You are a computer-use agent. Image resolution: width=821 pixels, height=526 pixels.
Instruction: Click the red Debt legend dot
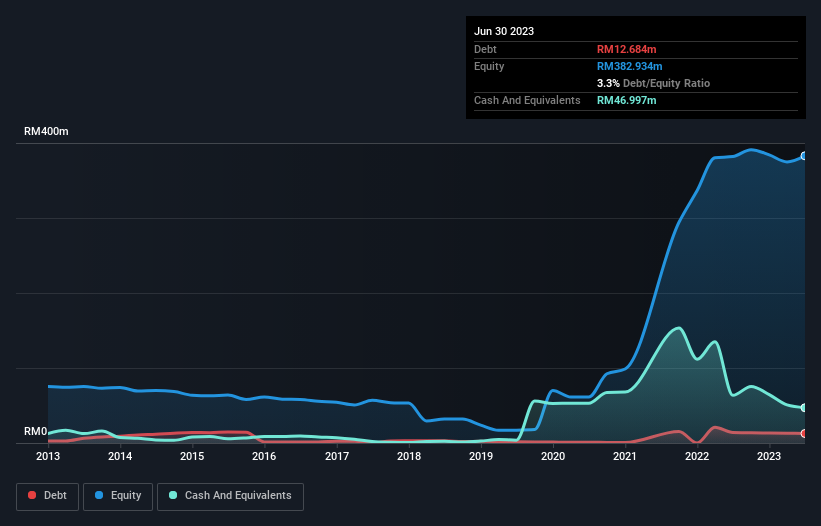point(32,495)
